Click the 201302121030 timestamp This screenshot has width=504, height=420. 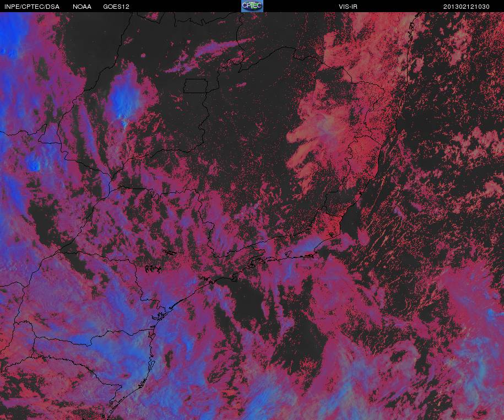tap(467, 7)
